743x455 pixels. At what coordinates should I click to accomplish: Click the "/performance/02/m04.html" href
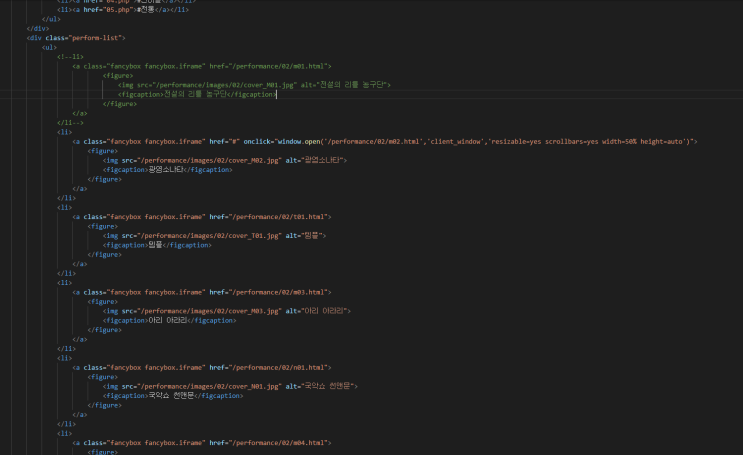coord(280,443)
